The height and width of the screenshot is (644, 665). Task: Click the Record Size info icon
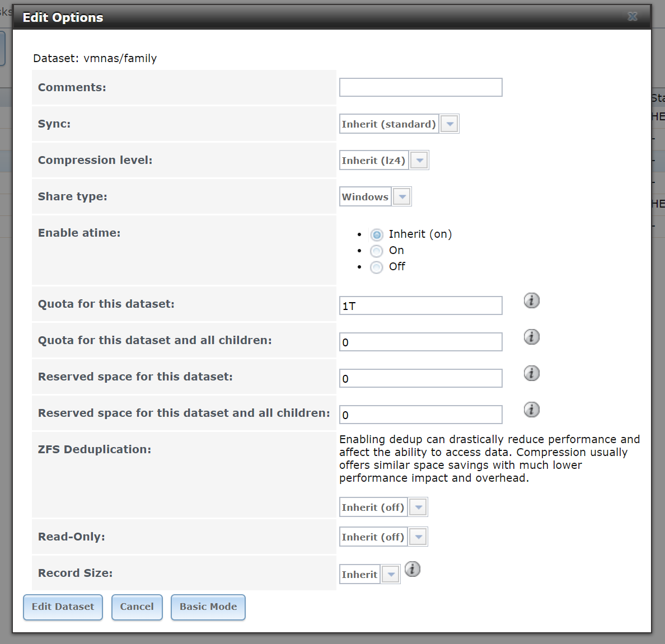point(412,569)
